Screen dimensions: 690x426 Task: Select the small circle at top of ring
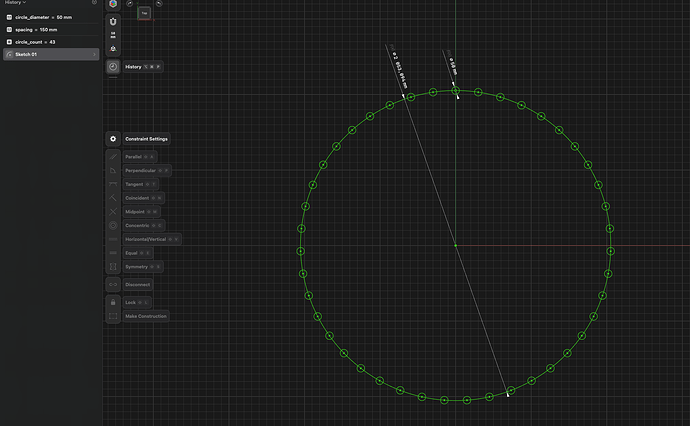point(455,91)
